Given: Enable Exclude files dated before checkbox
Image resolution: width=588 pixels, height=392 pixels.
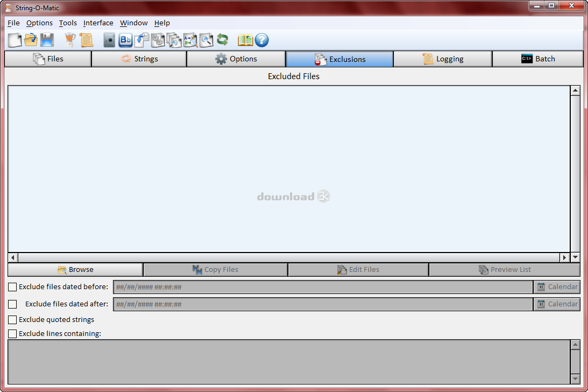Looking at the screenshot, I should (12, 287).
